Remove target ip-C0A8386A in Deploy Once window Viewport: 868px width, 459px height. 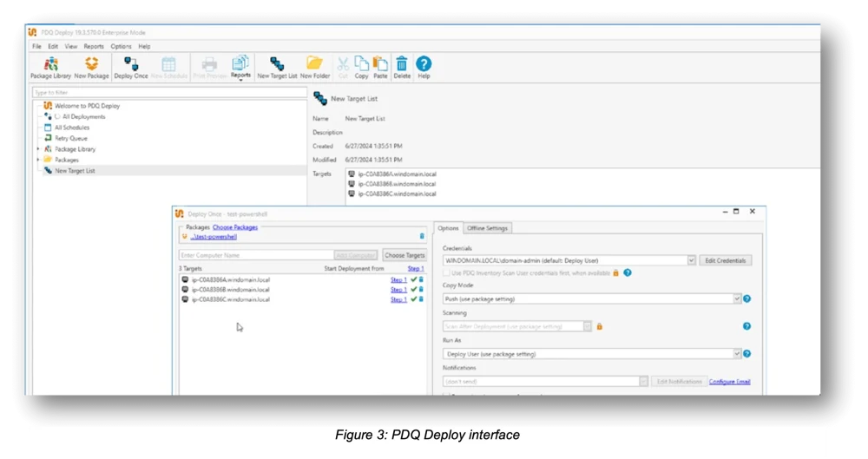(421, 279)
